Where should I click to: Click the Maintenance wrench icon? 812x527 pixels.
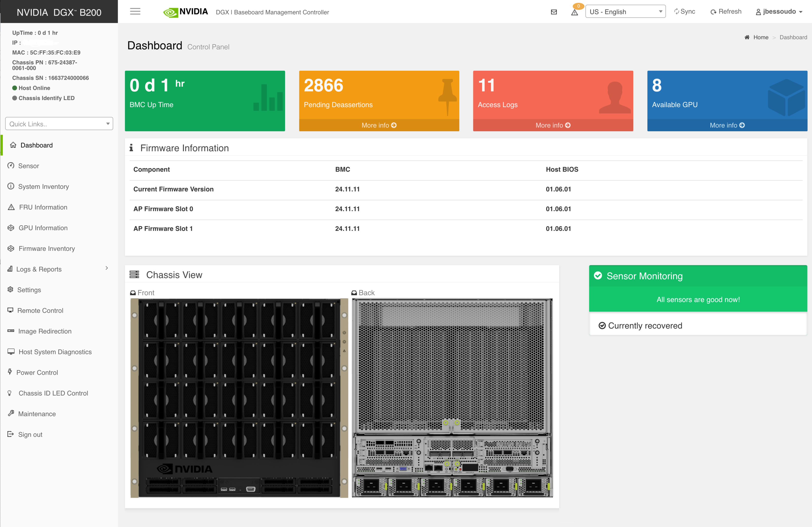tap(11, 413)
